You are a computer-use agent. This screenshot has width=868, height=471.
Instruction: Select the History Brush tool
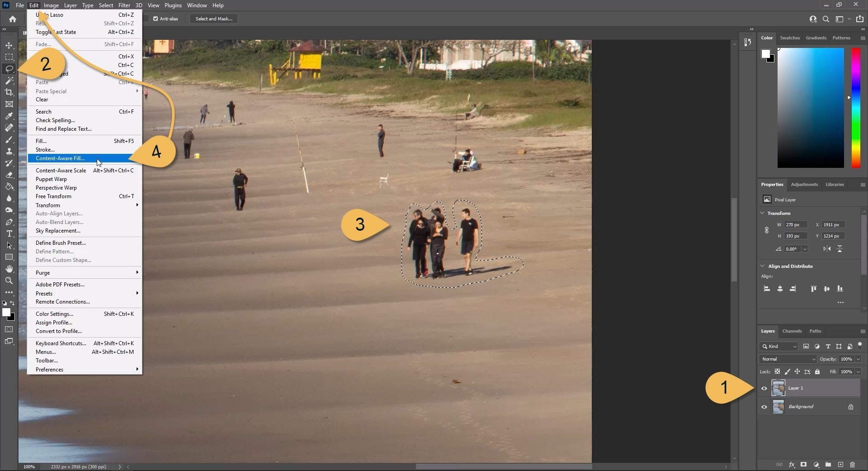click(x=9, y=163)
